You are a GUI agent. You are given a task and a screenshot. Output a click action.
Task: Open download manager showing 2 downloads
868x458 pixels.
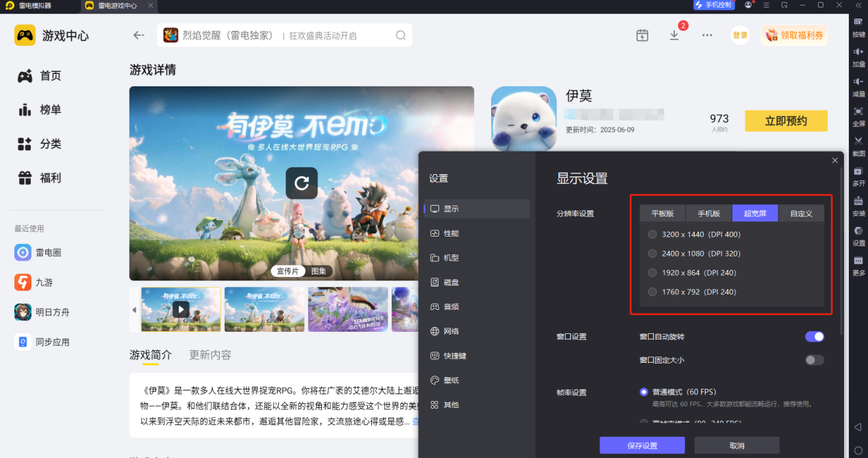pos(674,34)
